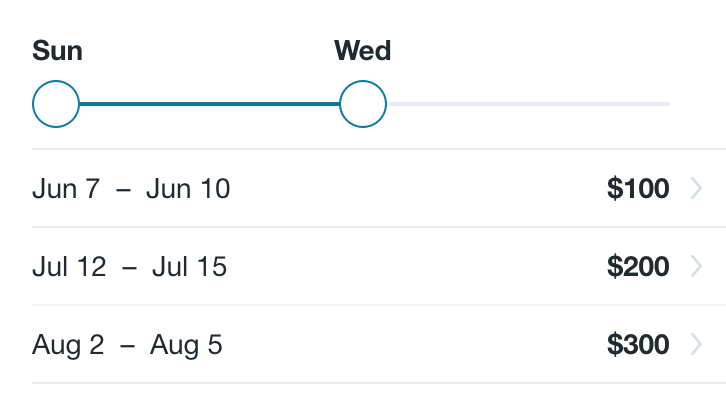Click the dash between Jun 7 and Jun 10
This screenshot has height=400, width=726.
click(x=123, y=188)
